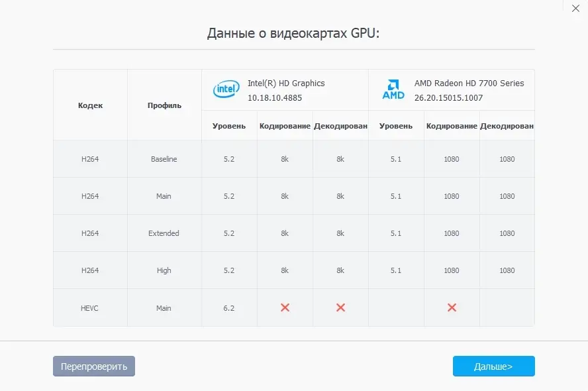The image size is (588, 391).
Task: Select the H264 High profile cell
Action: [x=164, y=270]
